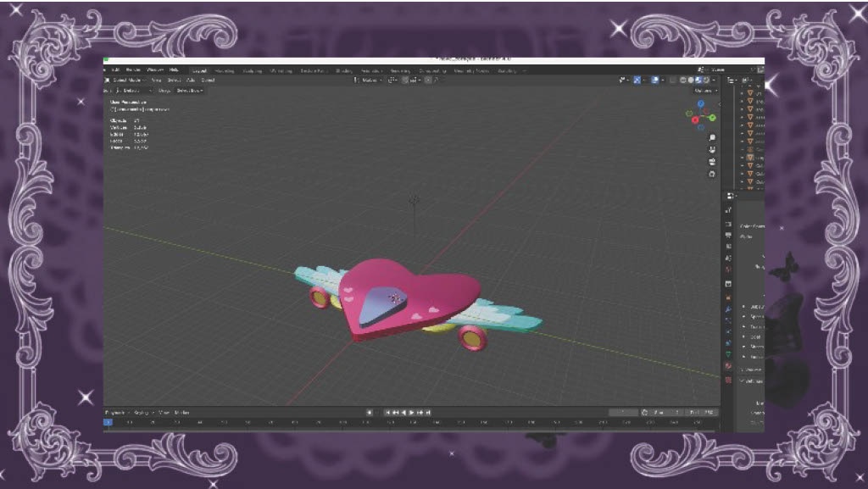Toggle X-ray mode
Viewport: 868px width, 489px height.
click(x=673, y=81)
